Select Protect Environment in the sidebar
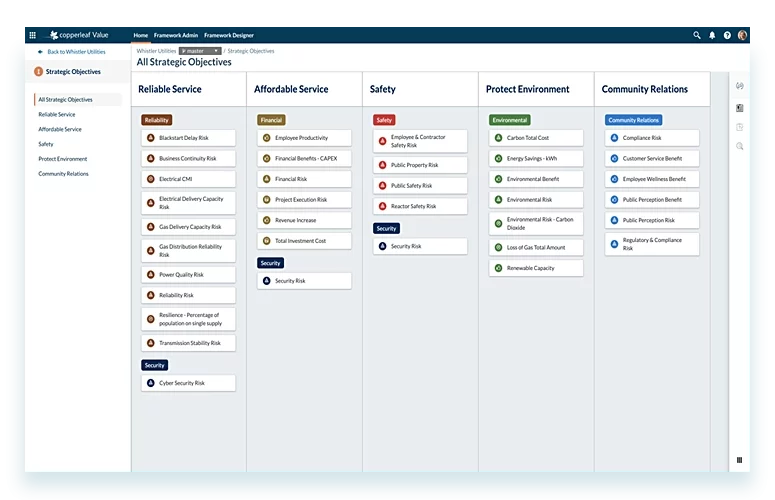 (63, 159)
